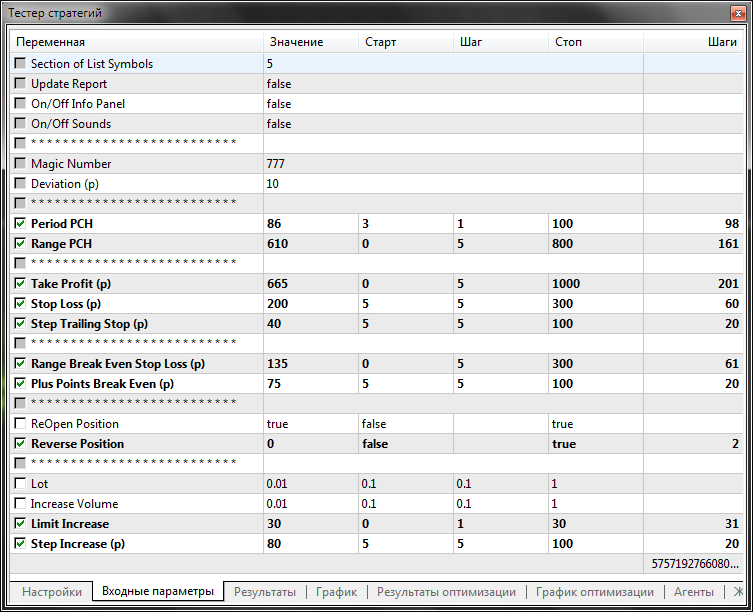Edit Range PCH stop value 800
The image size is (753, 612).
tap(595, 244)
